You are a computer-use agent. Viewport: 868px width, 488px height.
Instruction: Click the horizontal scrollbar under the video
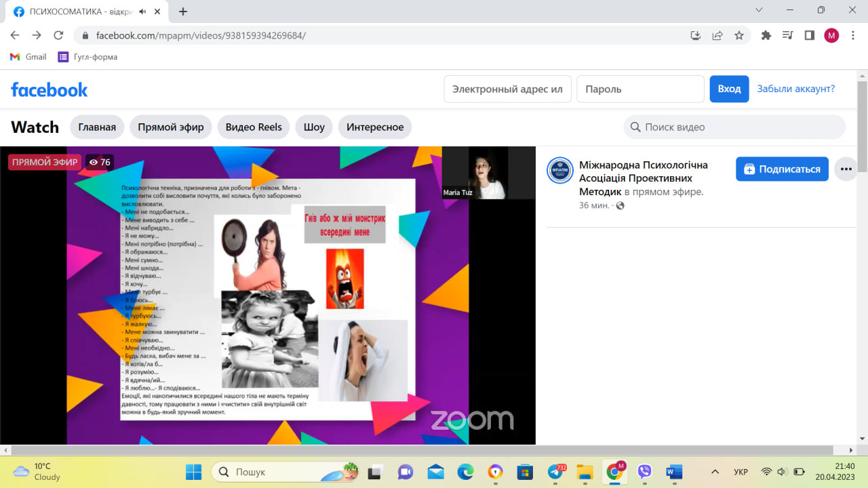coord(420,450)
